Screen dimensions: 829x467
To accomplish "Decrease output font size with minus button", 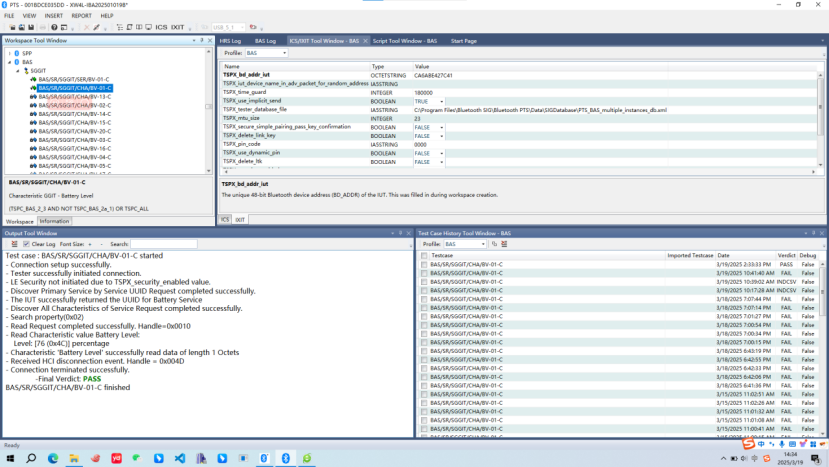I will [102, 244].
